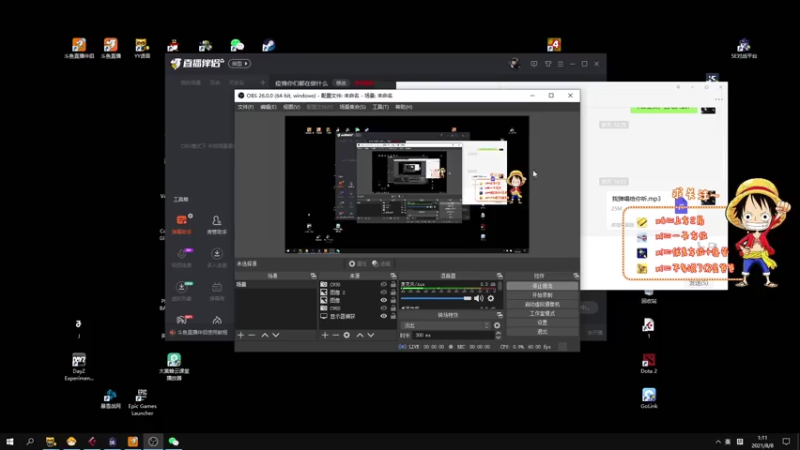The width and height of the screenshot is (800, 450).
Task: Click the 退出 exit button in controls
Action: point(542,332)
